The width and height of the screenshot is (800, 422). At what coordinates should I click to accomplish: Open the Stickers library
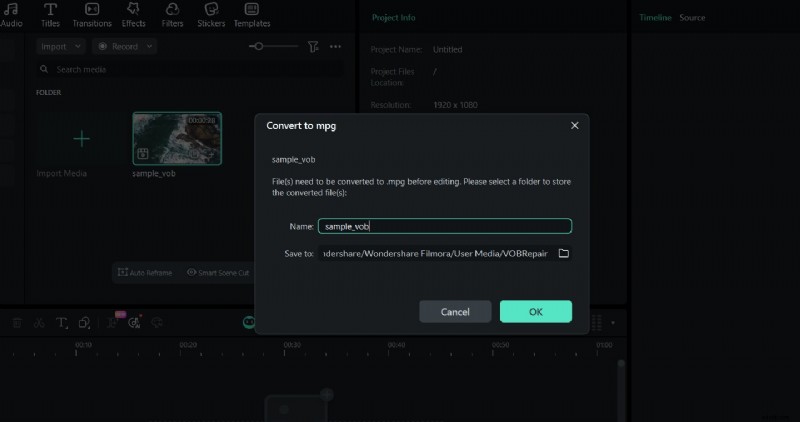point(211,14)
